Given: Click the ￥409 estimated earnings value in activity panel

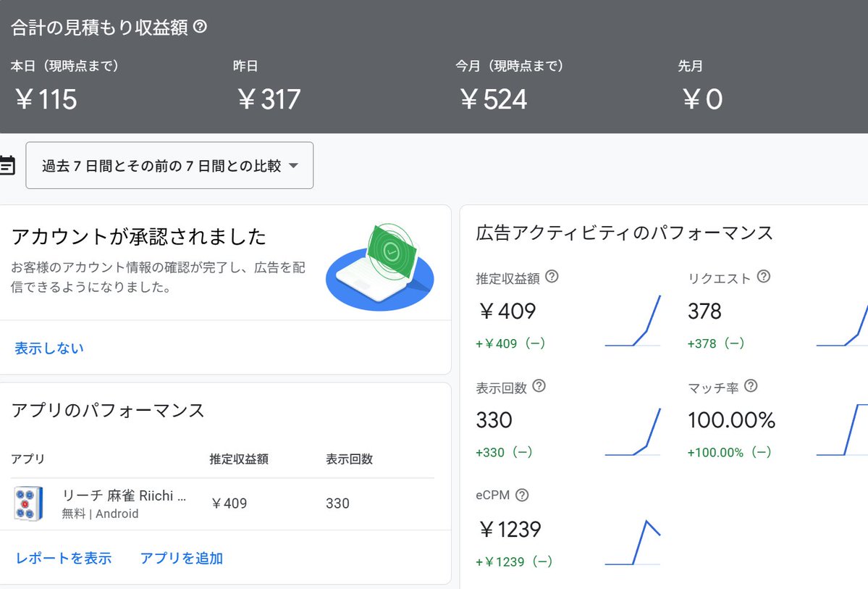Looking at the screenshot, I should 507,312.
